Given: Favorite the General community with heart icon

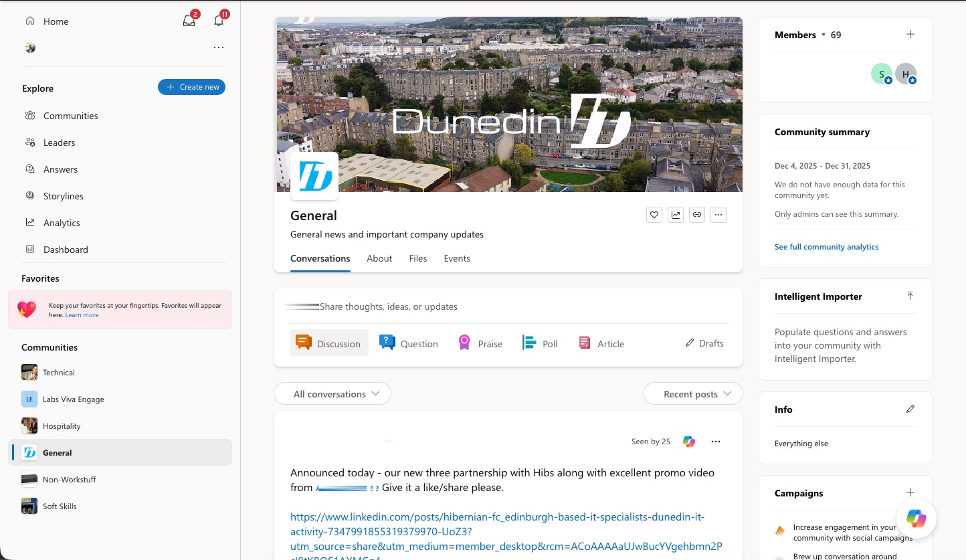Looking at the screenshot, I should (x=654, y=215).
